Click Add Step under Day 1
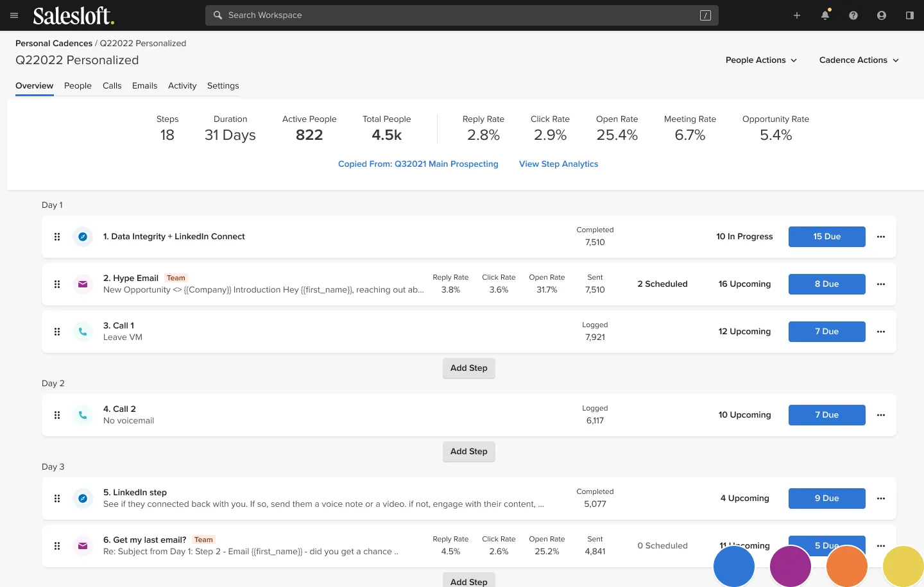 pyautogui.click(x=469, y=368)
